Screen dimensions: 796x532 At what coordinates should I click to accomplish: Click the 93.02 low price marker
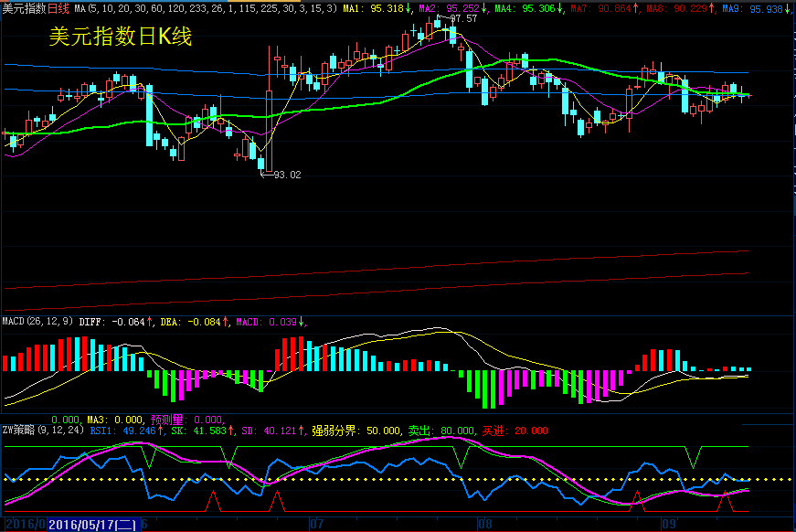(287, 174)
